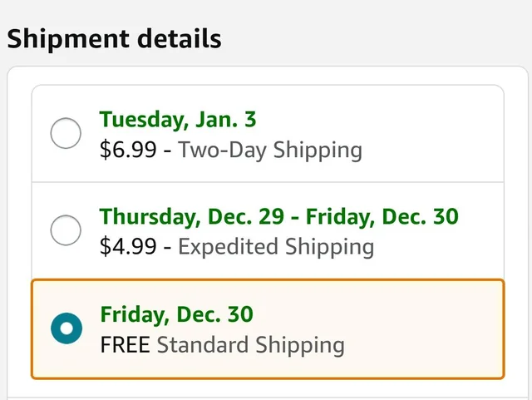
Task: Click the $4.99 shipping price
Action: (x=128, y=247)
